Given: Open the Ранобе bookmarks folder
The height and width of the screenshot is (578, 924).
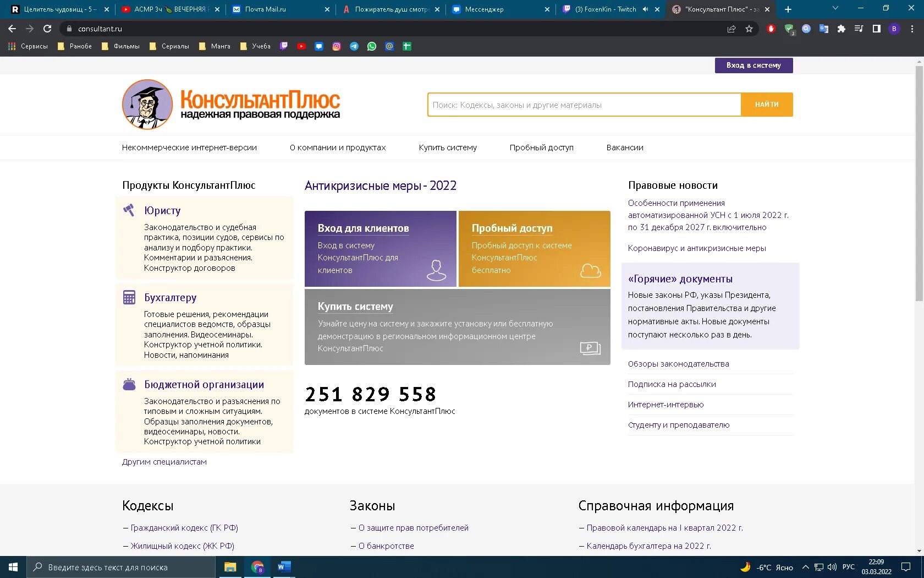Looking at the screenshot, I should (75, 46).
